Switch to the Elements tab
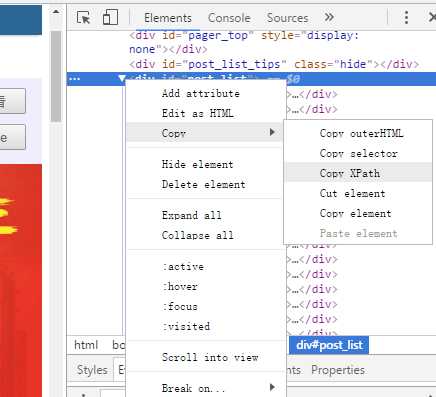436x397 pixels. click(x=168, y=18)
